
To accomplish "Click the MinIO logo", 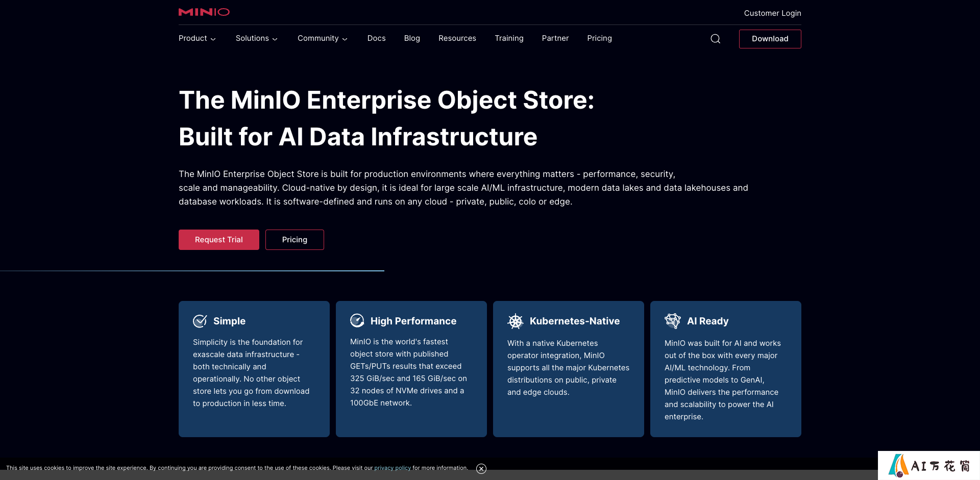I will pyautogui.click(x=204, y=12).
